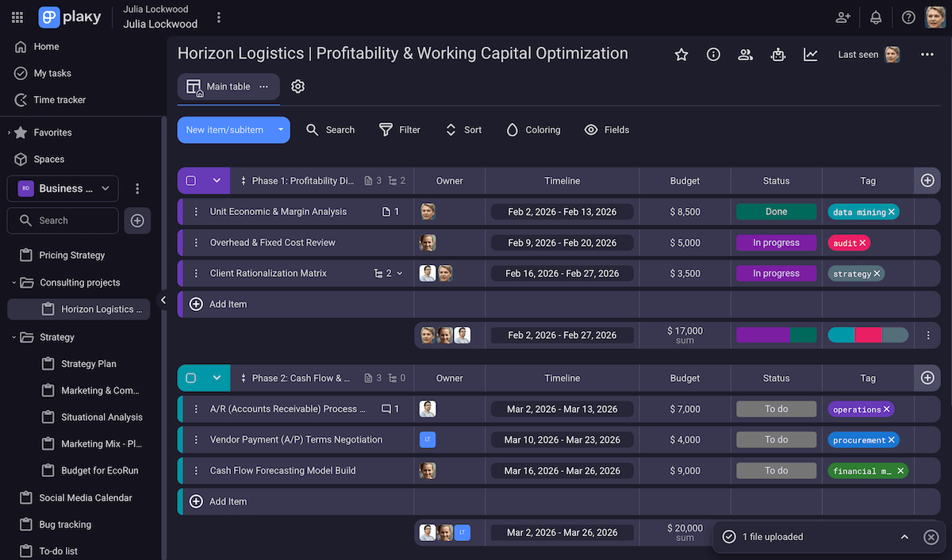Collapse the Phase 1 group chevron
952x560 pixels.
click(x=217, y=181)
